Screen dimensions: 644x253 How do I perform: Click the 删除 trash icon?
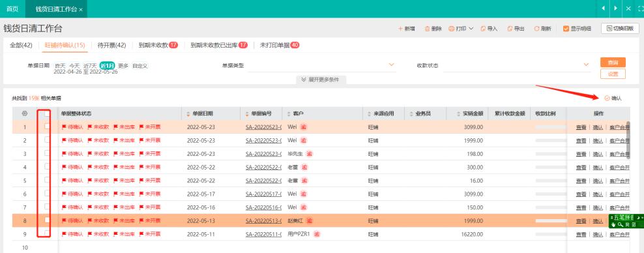coord(427,29)
